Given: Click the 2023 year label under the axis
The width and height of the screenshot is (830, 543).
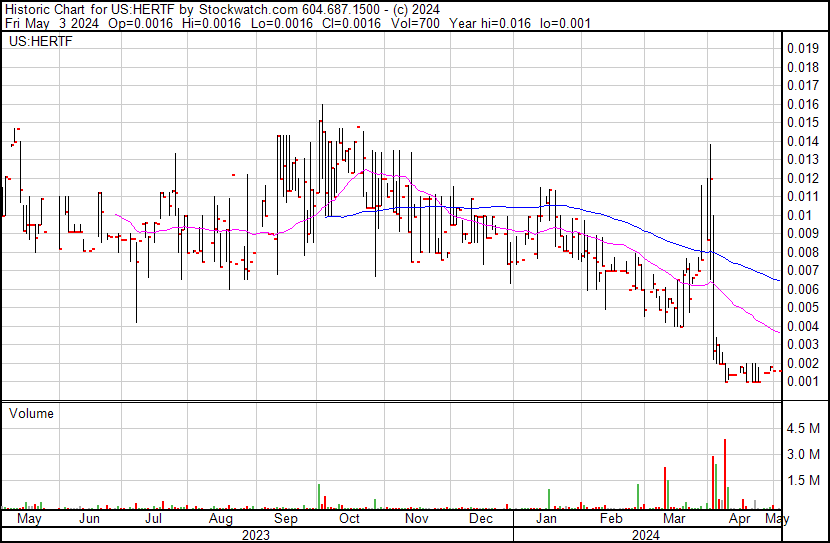Looking at the screenshot, I should (x=256, y=535).
